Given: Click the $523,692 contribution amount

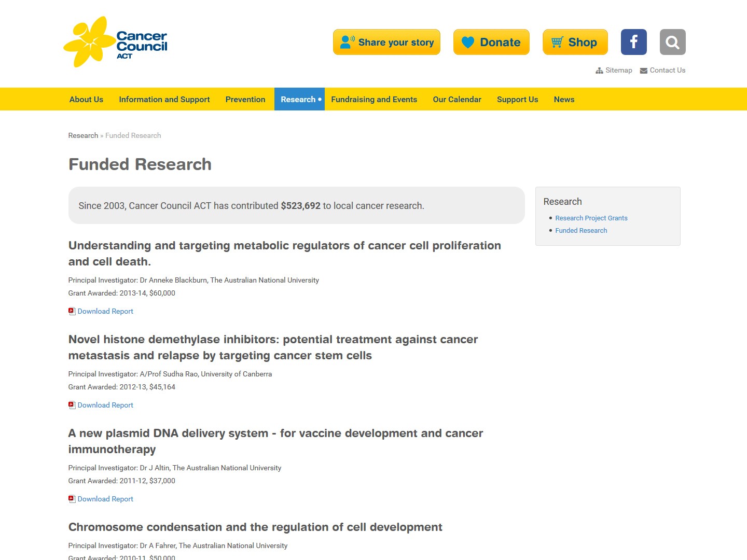Looking at the screenshot, I should (x=301, y=206).
